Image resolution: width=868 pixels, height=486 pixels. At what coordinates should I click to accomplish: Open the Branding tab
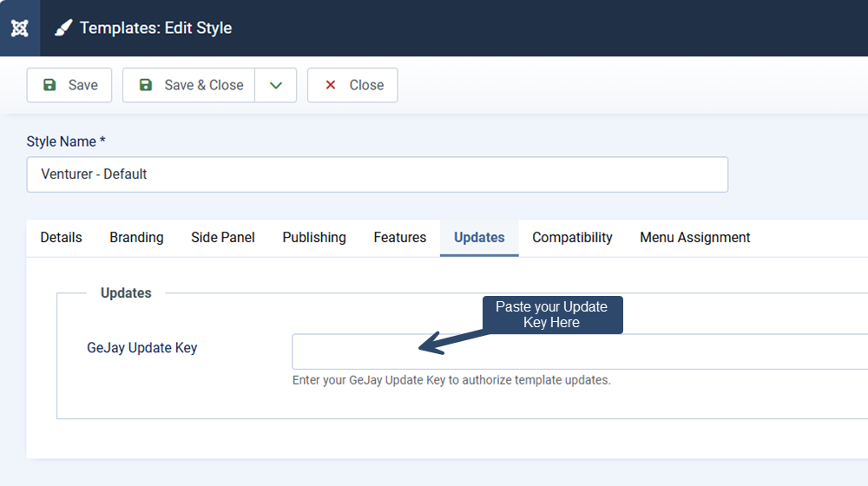click(136, 238)
